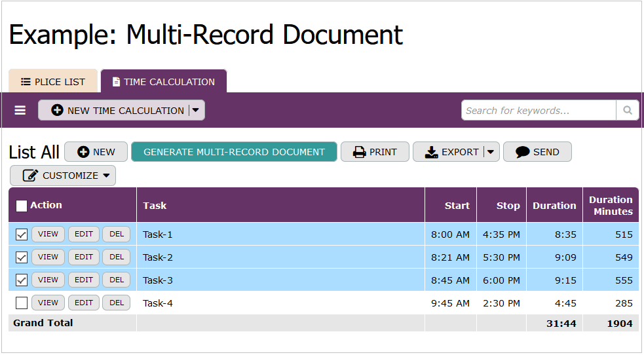Click the Print button with printer icon
The image size is (644, 355).
(x=375, y=152)
